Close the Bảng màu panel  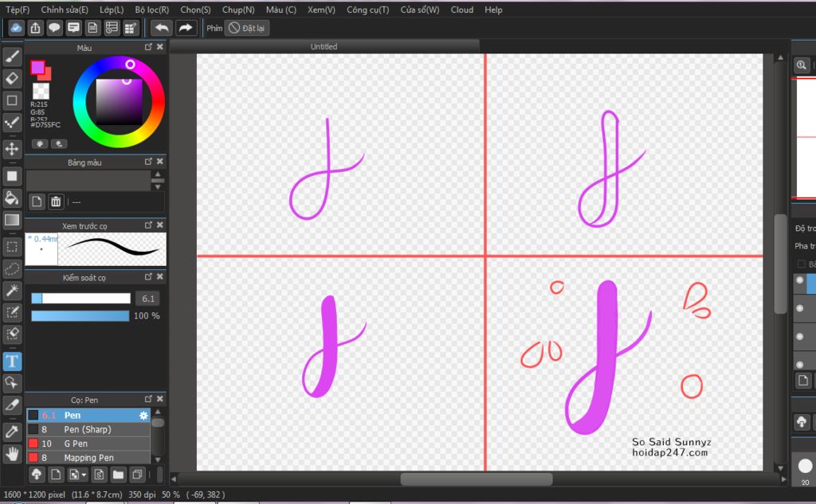click(159, 162)
